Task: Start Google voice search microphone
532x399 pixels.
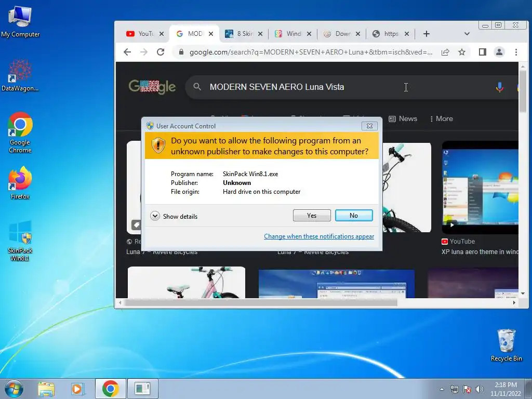Action: tap(499, 87)
